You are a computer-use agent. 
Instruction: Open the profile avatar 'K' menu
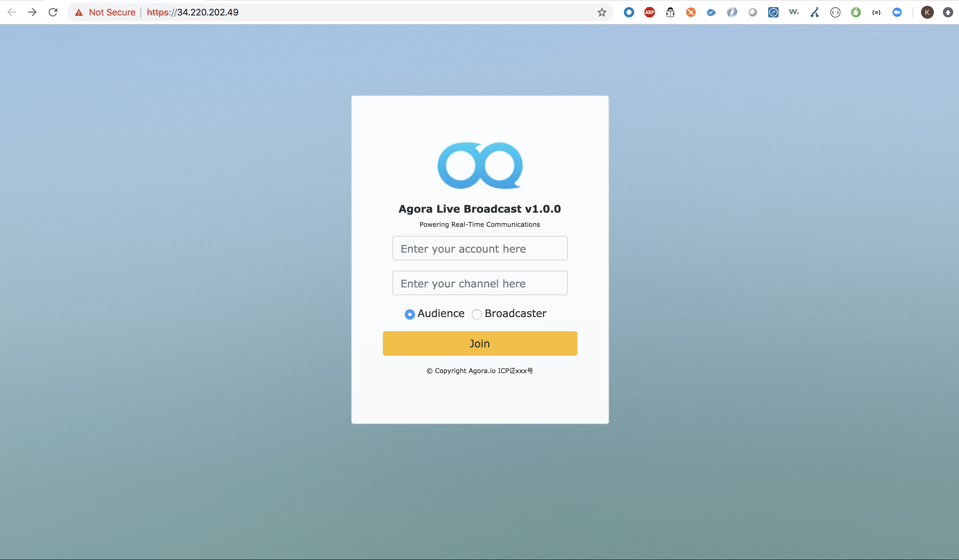[x=927, y=12]
